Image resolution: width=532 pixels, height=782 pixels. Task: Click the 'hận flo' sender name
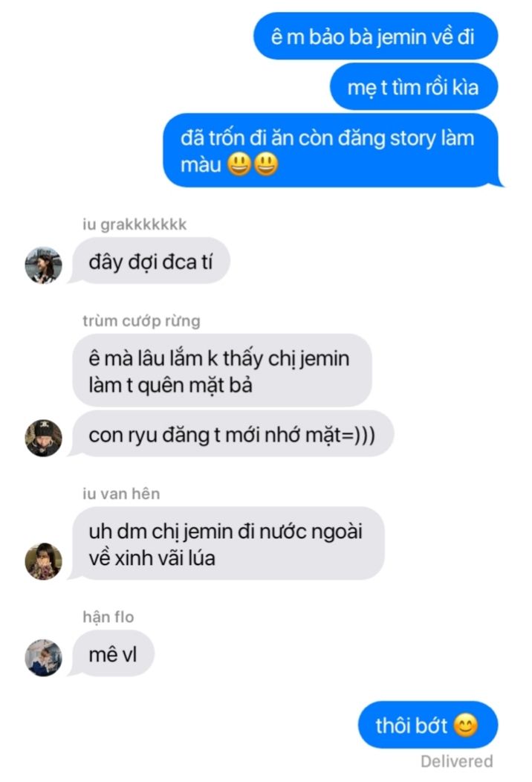pos(108,617)
